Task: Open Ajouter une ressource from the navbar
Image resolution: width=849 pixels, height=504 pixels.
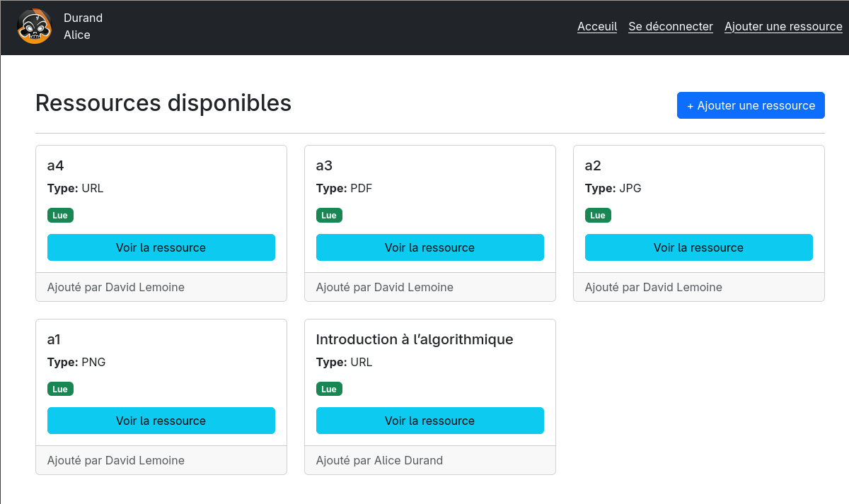Action: pos(783,26)
